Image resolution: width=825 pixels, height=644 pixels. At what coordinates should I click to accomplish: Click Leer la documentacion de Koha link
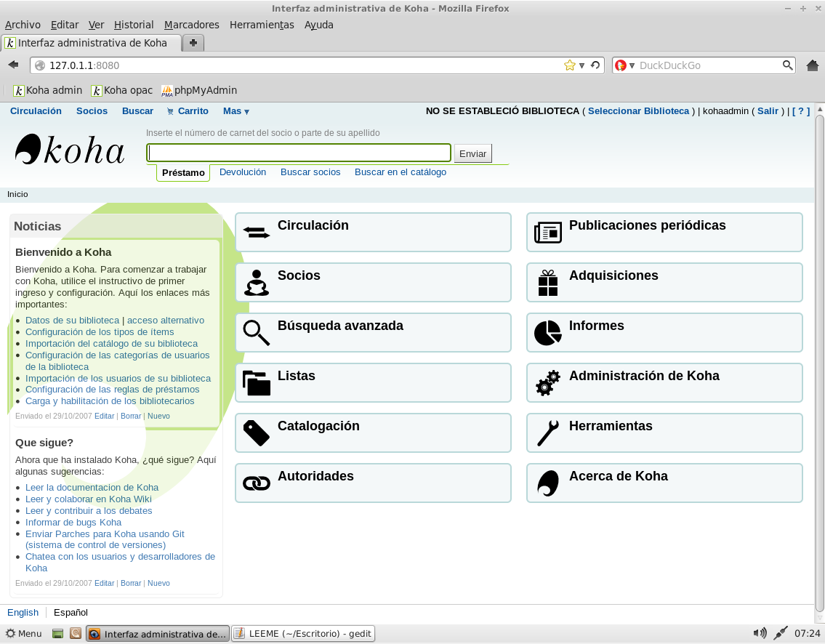tap(92, 488)
